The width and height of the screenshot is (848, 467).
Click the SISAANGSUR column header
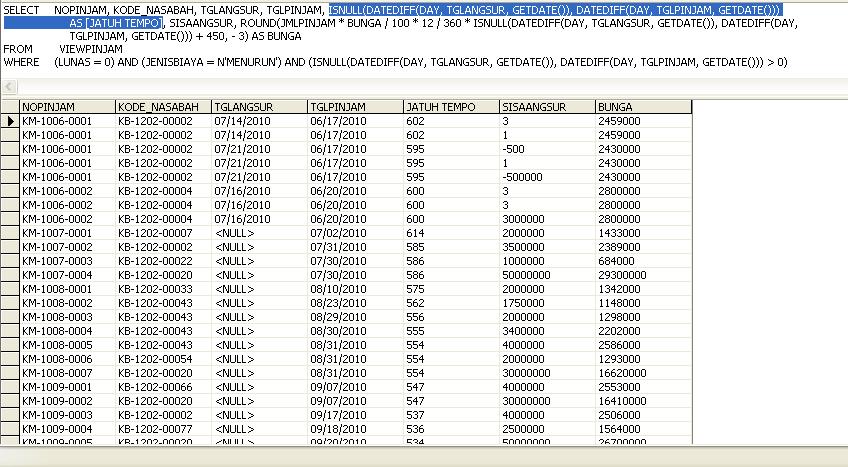547,107
